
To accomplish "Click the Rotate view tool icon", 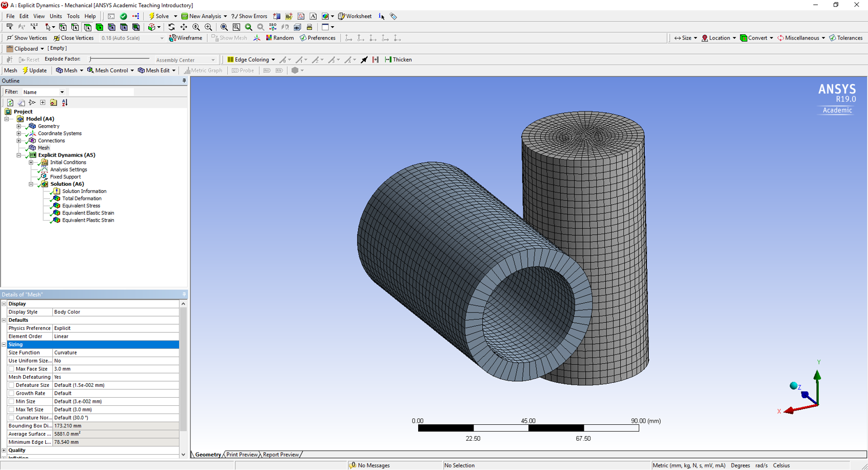I will point(171,27).
